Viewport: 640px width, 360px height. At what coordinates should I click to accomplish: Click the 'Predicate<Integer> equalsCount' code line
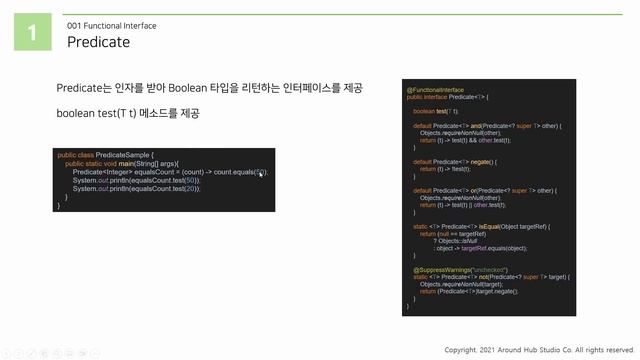click(x=170, y=172)
